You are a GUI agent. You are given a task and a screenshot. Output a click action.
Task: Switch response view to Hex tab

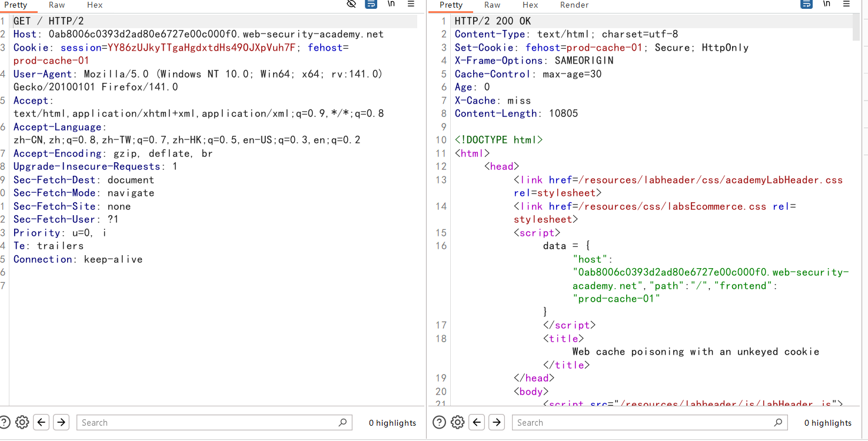pos(530,5)
